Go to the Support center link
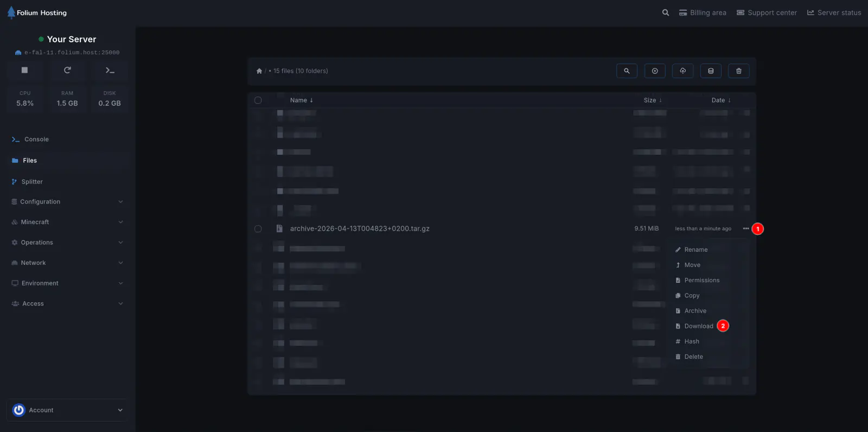Viewport: 868px width, 432px height. point(767,13)
